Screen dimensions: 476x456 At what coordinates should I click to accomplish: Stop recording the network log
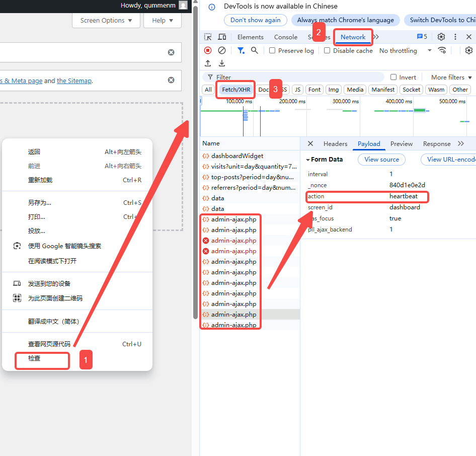(208, 50)
